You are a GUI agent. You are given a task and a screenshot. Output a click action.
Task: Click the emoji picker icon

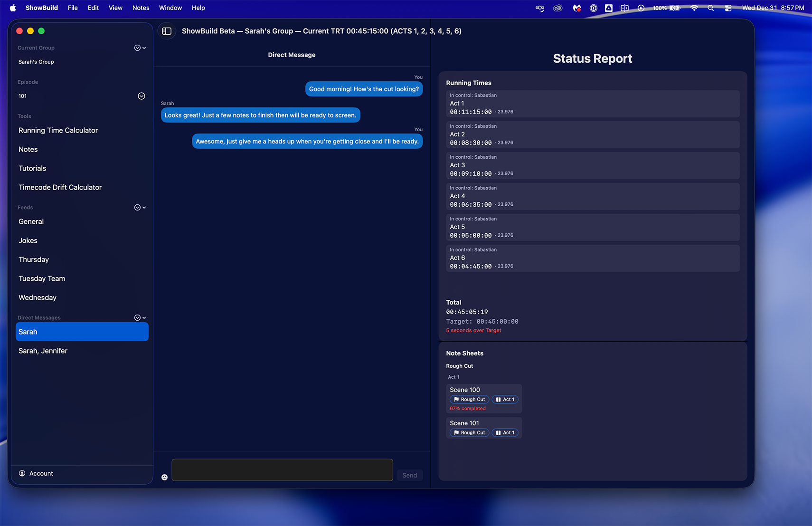164,477
